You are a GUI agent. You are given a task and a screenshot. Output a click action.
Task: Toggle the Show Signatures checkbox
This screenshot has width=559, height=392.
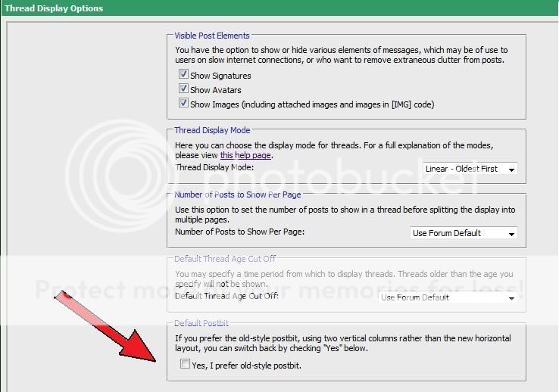[x=183, y=75]
